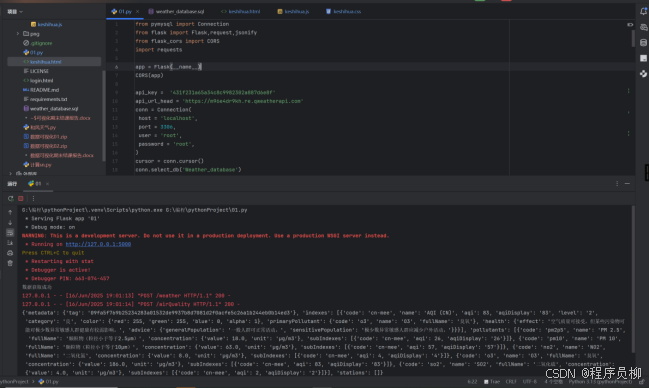Open the CRLF line separator selector
This screenshot has width=650, height=388.
click(511, 382)
